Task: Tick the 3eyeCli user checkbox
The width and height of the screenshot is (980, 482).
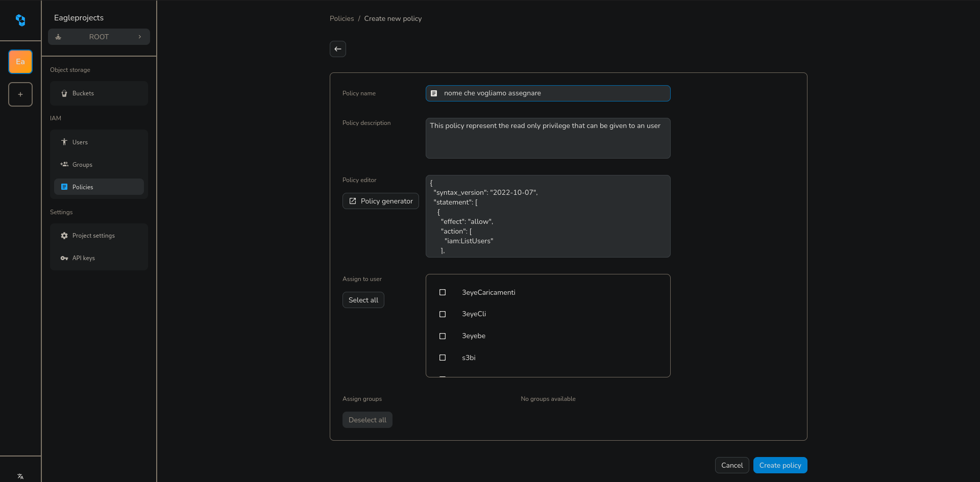Action: [443, 314]
